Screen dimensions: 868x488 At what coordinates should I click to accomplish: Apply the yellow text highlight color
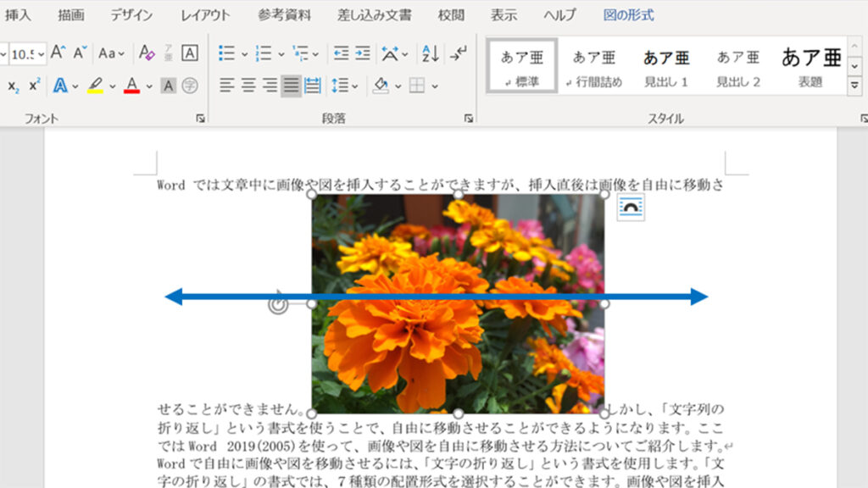pos(95,86)
